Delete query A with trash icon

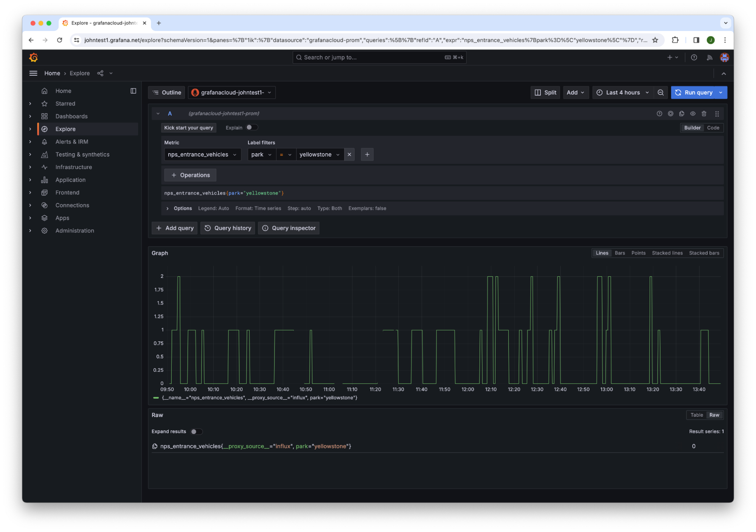(704, 114)
